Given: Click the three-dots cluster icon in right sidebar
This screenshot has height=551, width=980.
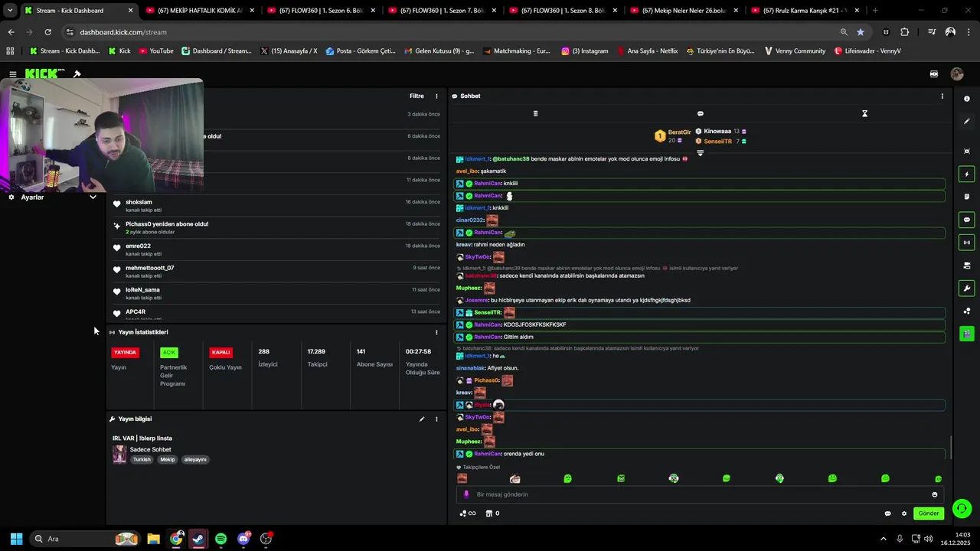Looking at the screenshot, I should (x=967, y=311).
